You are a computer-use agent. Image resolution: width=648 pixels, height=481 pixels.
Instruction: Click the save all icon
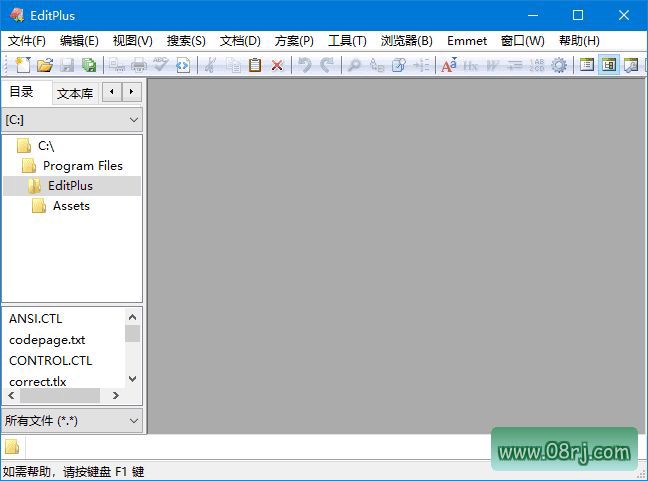(x=88, y=65)
